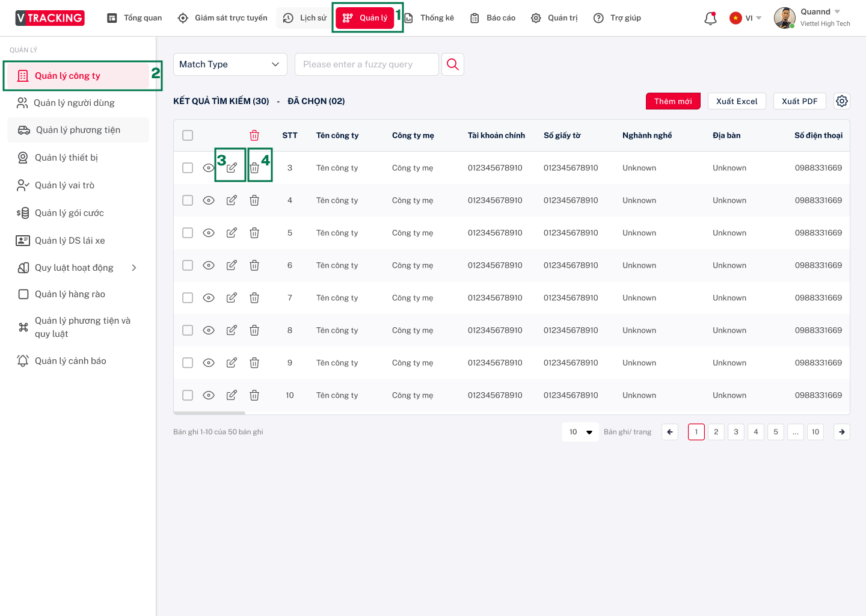Open the Thống kê tab

click(x=429, y=18)
